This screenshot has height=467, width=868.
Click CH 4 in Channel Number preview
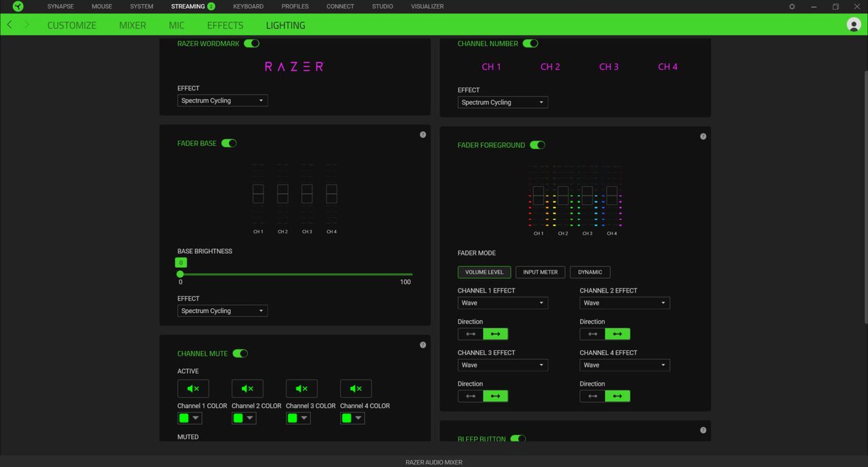[668, 67]
